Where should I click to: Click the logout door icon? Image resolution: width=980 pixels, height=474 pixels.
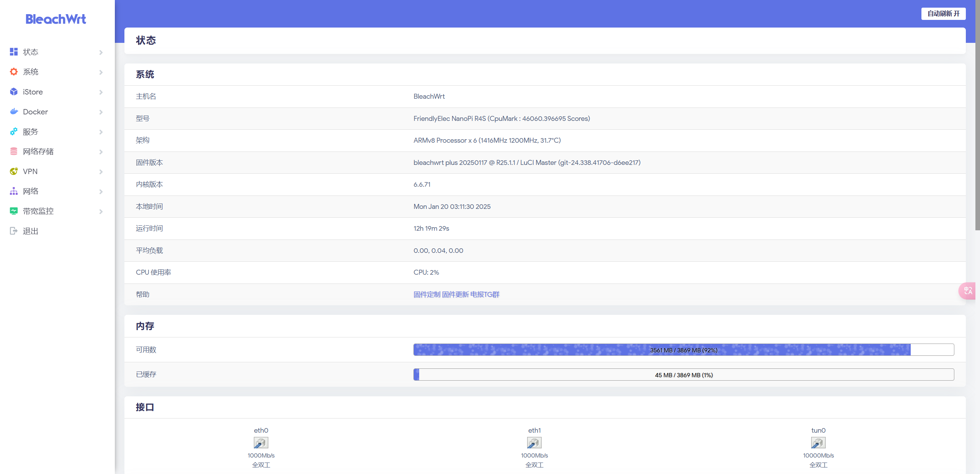point(14,231)
